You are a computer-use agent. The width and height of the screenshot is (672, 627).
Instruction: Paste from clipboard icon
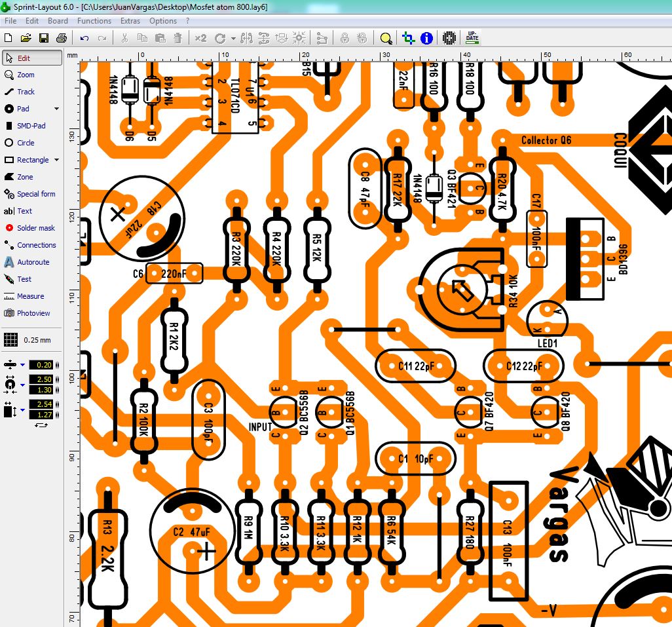pos(160,38)
